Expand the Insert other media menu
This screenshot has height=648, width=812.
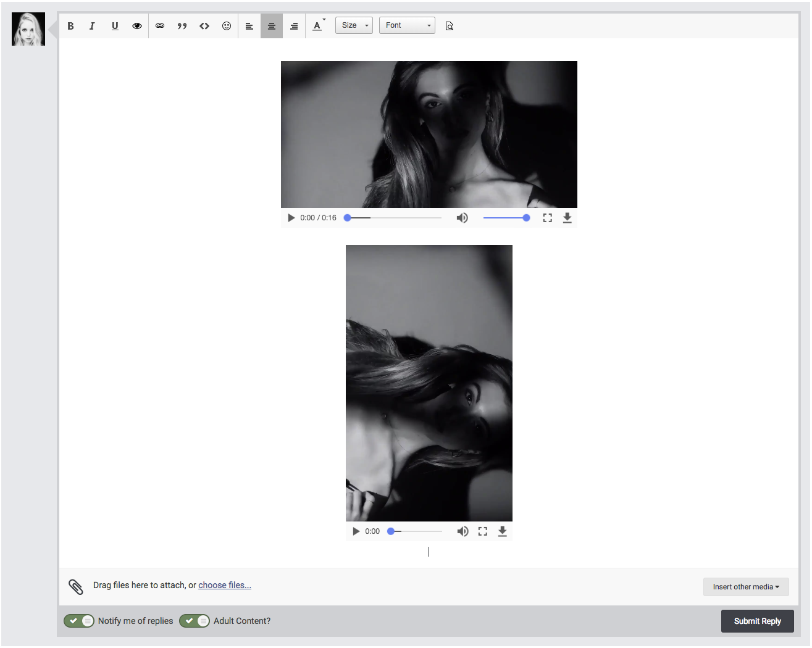[x=745, y=587]
